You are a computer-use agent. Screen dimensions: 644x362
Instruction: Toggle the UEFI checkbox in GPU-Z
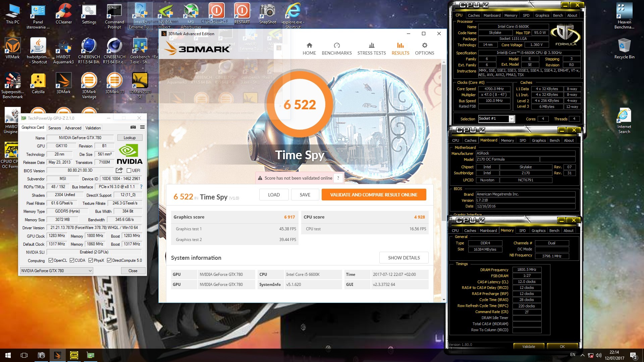(x=129, y=170)
